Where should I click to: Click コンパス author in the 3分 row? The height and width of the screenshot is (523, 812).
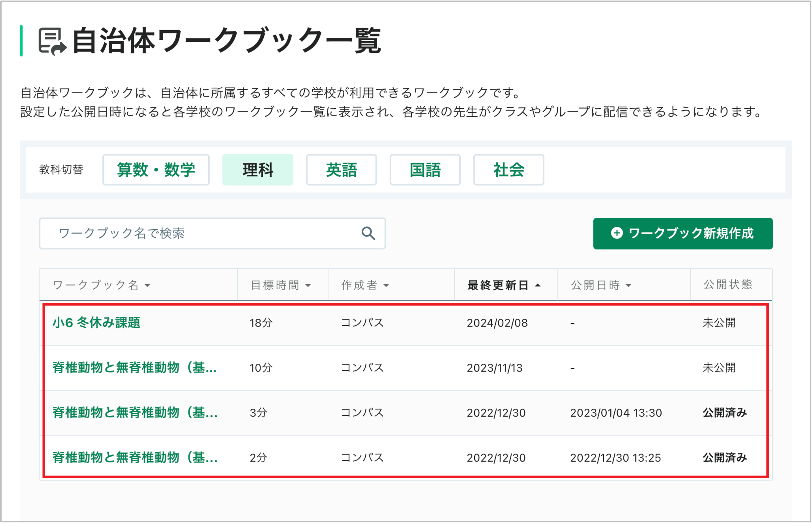[362, 413]
